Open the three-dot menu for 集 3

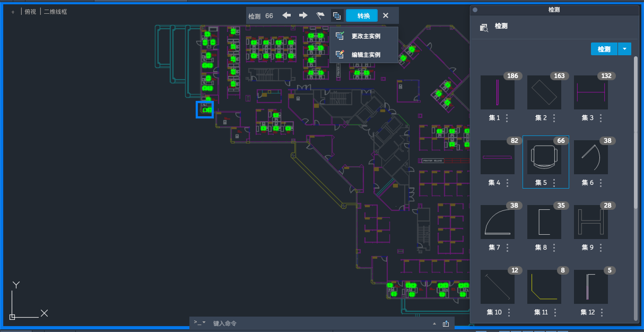(601, 118)
